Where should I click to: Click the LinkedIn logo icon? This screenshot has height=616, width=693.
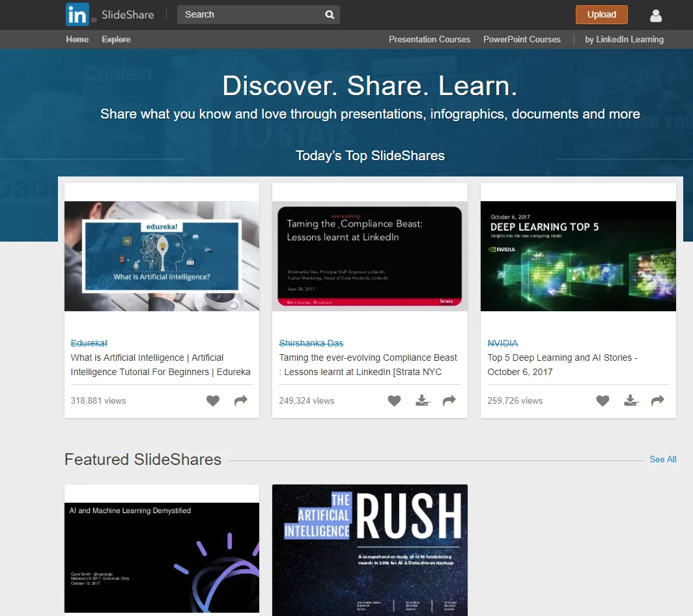tap(78, 14)
